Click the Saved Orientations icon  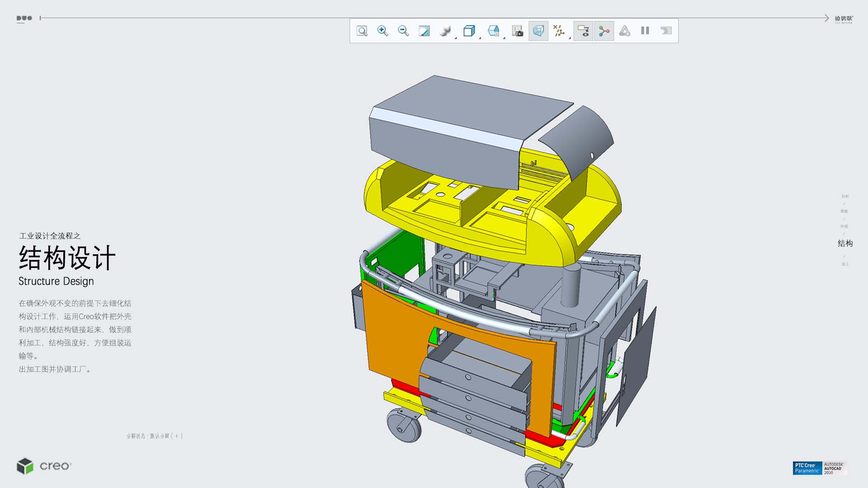point(493,31)
